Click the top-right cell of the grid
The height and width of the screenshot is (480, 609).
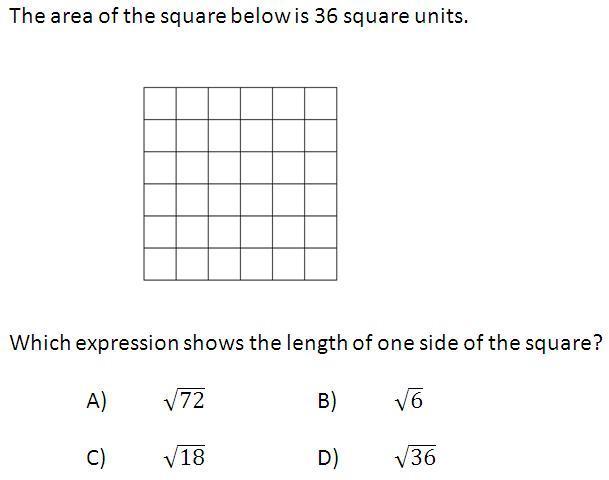pyautogui.click(x=320, y=103)
